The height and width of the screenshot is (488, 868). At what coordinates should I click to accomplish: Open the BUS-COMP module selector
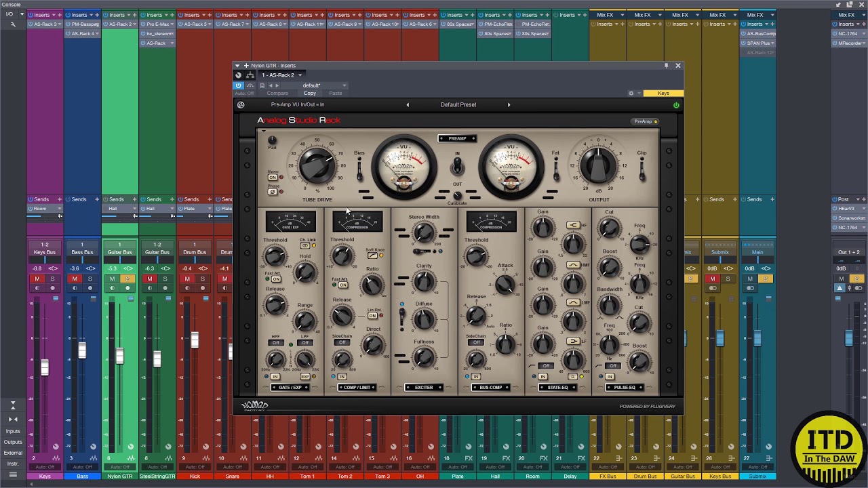pyautogui.click(x=490, y=388)
